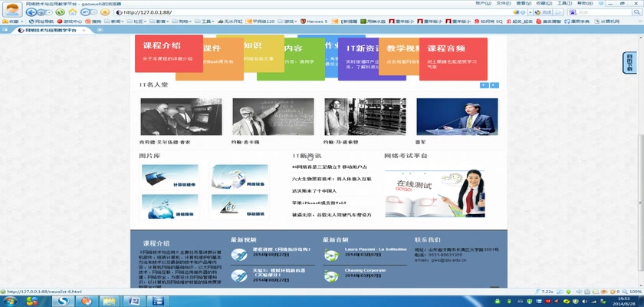The height and width of the screenshot is (307, 644).
Task: Click the browser forward arrow button
Action: pyautogui.click(x=41, y=12)
